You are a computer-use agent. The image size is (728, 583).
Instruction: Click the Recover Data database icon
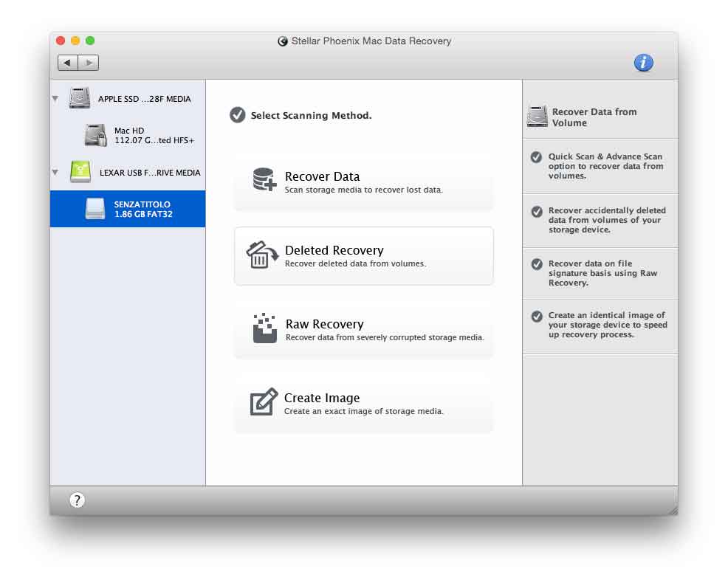coord(264,180)
